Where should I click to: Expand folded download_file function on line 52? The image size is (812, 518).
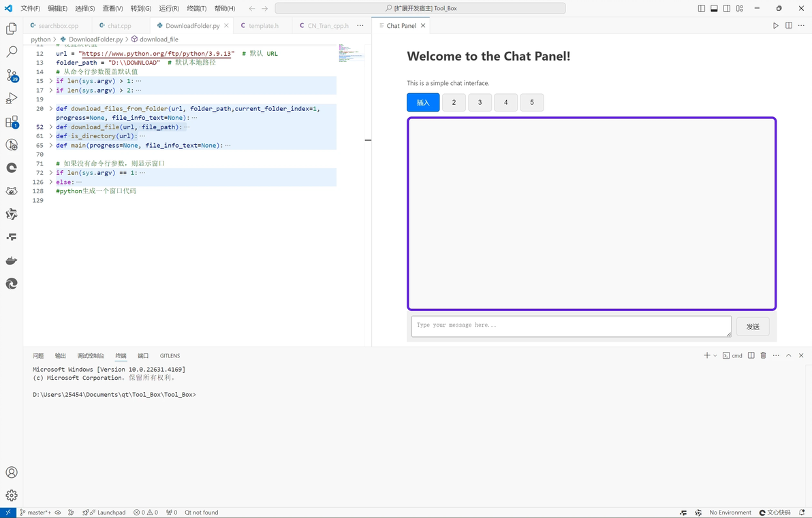pyautogui.click(x=50, y=127)
